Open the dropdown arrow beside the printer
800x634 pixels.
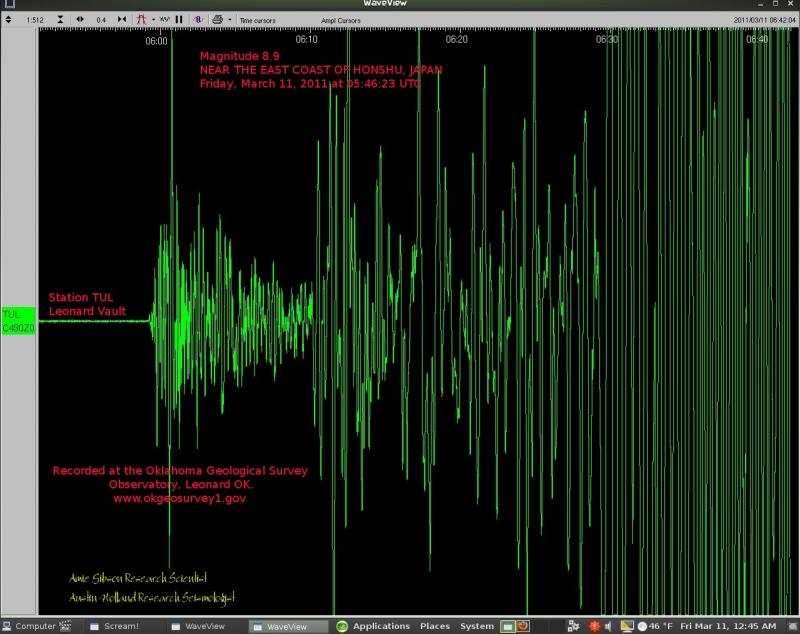pos(229,19)
